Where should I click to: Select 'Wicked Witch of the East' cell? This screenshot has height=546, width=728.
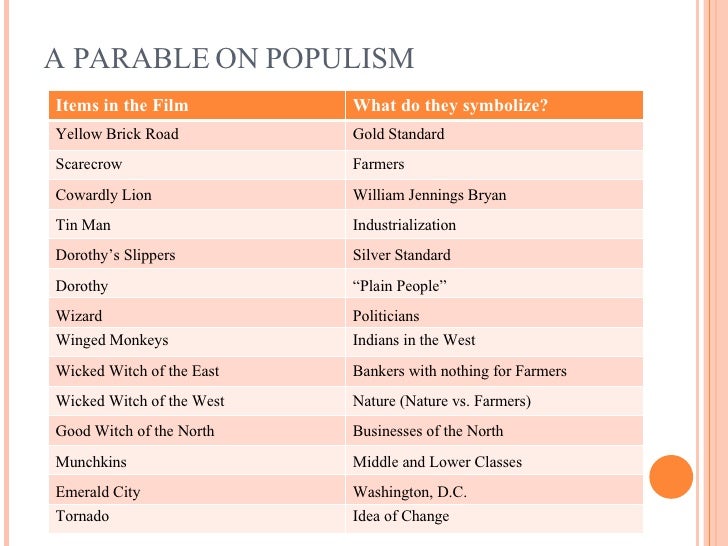coord(197,371)
